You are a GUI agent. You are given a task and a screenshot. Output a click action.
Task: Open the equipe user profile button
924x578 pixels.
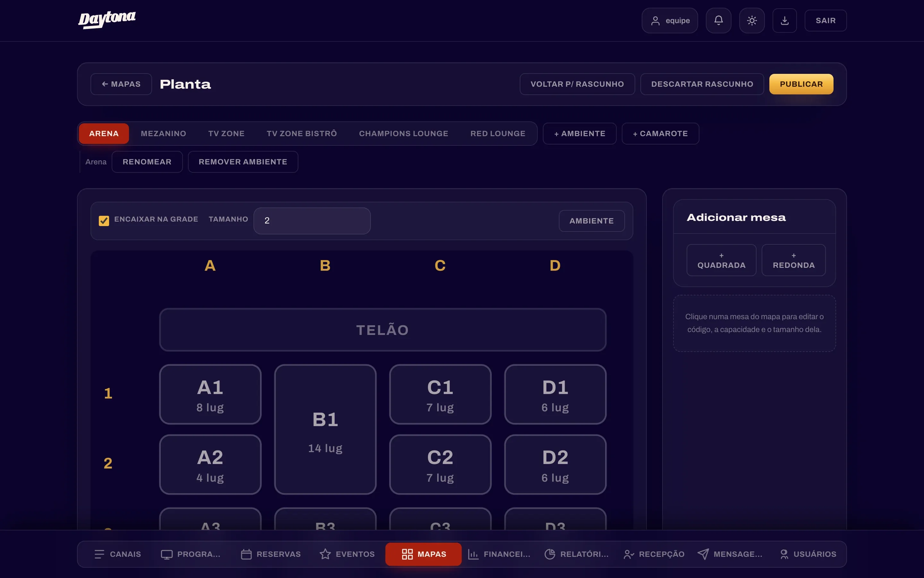[x=670, y=21]
